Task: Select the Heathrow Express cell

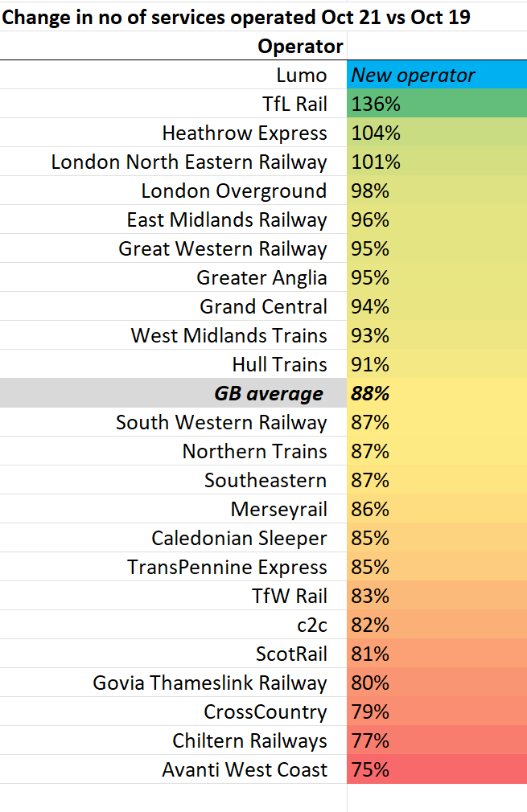Action: (x=173, y=133)
